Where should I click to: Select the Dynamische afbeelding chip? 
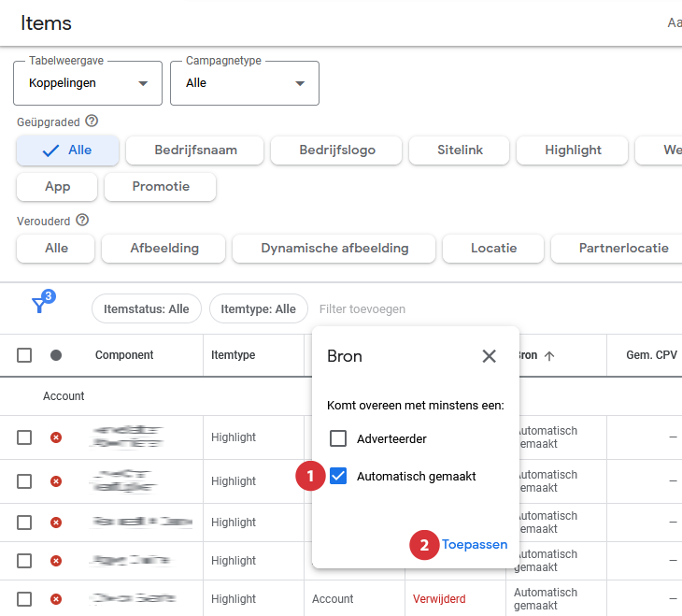(334, 249)
